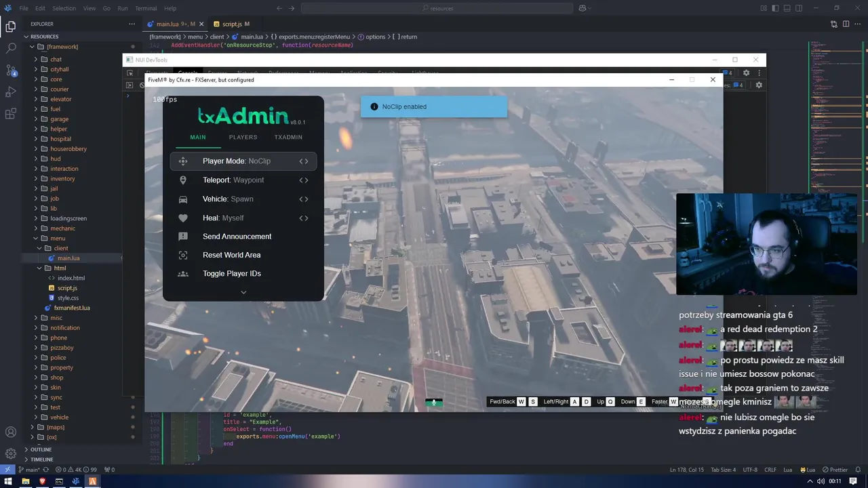Viewport: 868px width, 488px height.
Task: Open Windows Start menu
Action: (8, 481)
